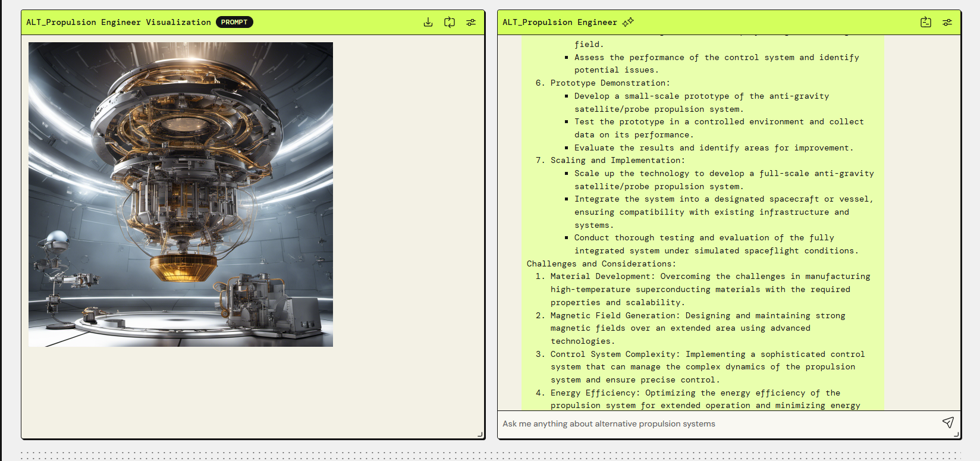The height and width of the screenshot is (461, 980).
Task: Send the chat message with paper-plane icon
Action: [948, 422]
